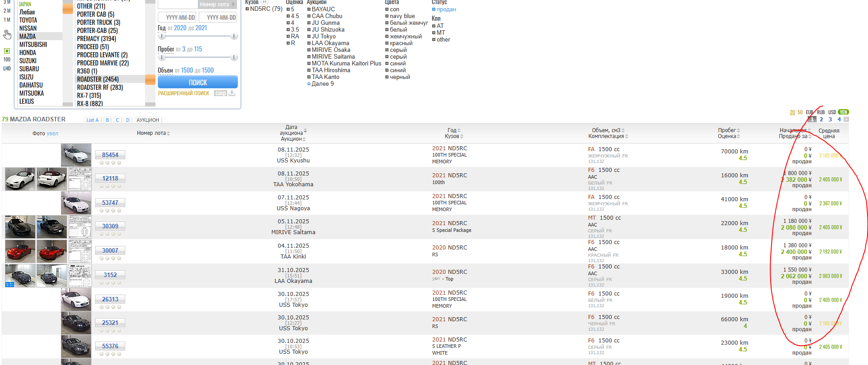Click the save search download icon
868x365 pixels.
[x=232, y=93]
